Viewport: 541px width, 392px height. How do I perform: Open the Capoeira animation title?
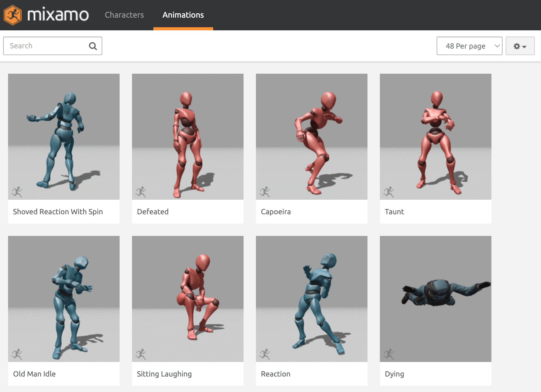276,212
